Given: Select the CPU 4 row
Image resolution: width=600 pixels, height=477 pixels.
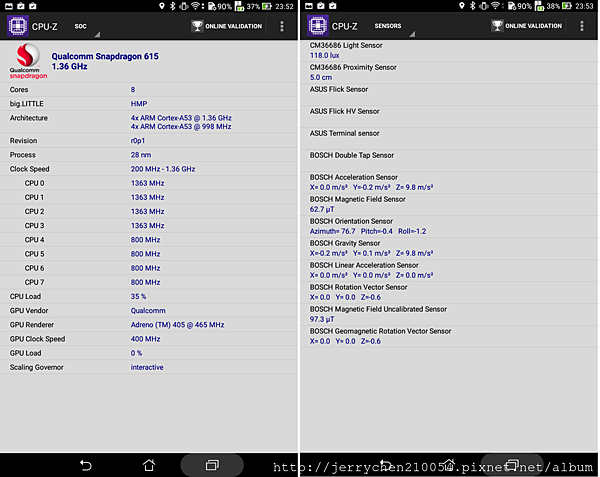Looking at the screenshot, I should click(x=149, y=240).
